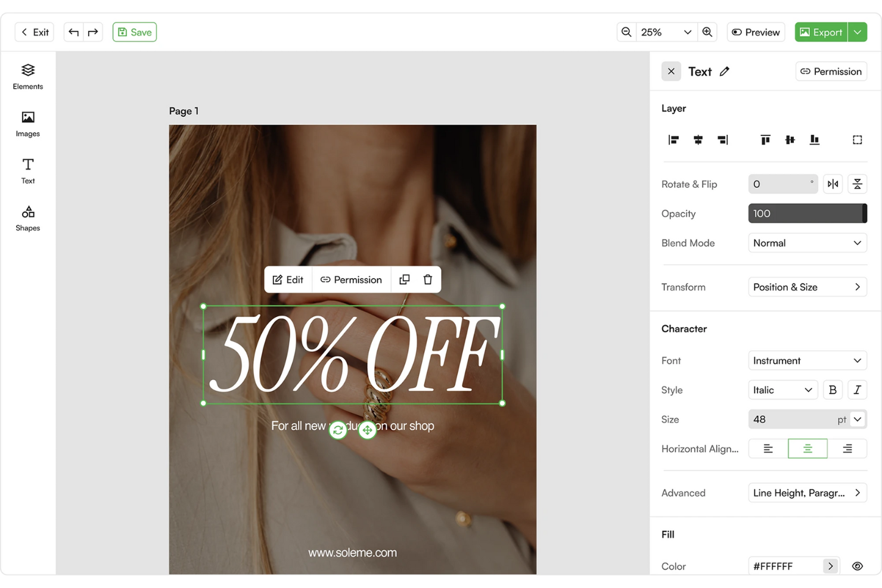882x588 pixels.
Task: Align layer to the top
Action: (x=766, y=140)
